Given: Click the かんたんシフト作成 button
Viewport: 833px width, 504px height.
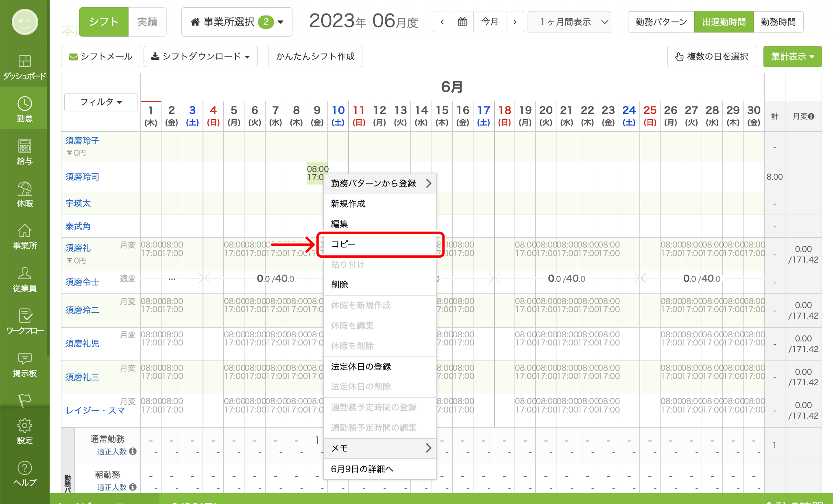Looking at the screenshot, I should coord(315,56).
